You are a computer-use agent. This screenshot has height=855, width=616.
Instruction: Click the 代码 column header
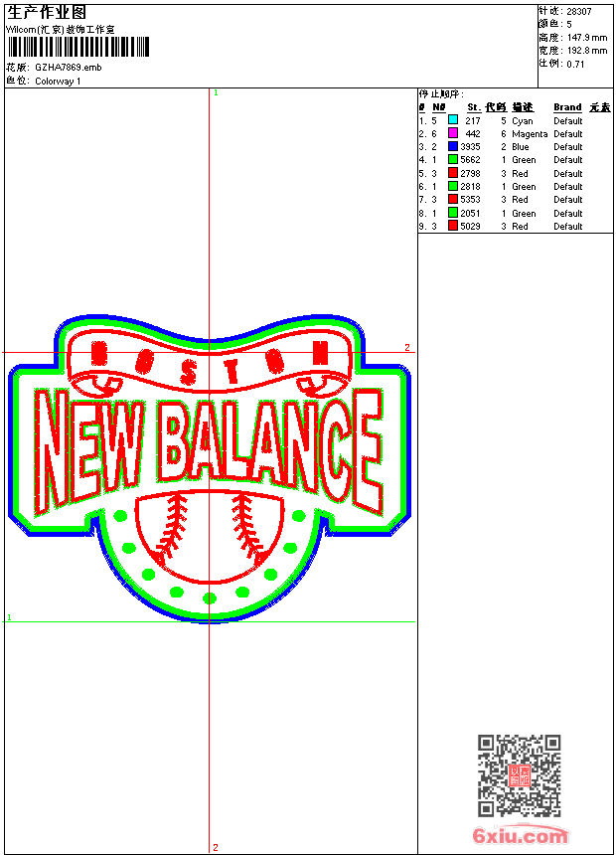[x=496, y=107]
